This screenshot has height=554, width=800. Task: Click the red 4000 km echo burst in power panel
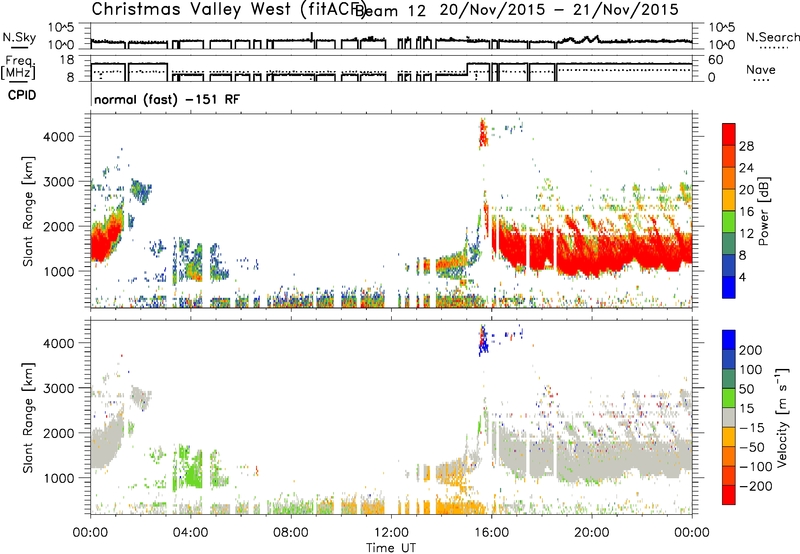tap(483, 134)
